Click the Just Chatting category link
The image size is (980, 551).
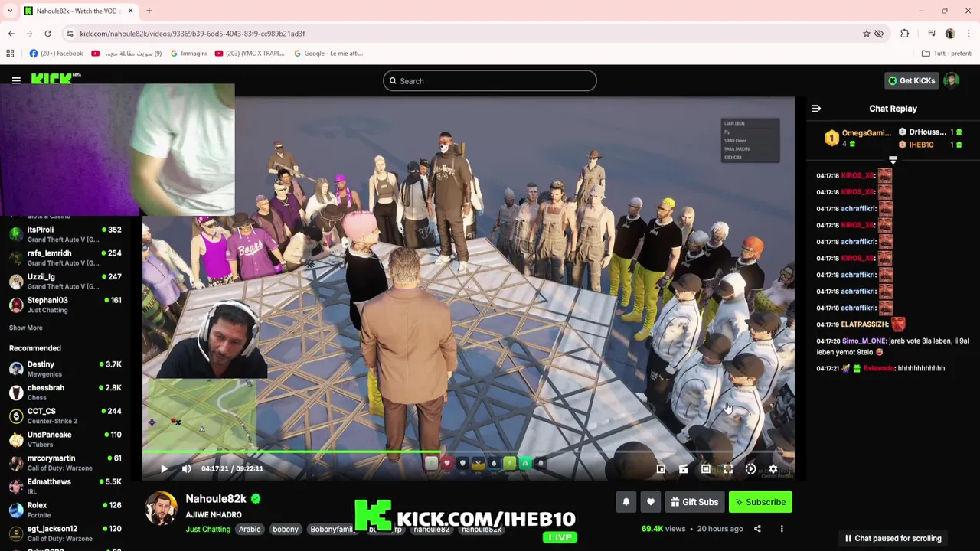(x=207, y=530)
